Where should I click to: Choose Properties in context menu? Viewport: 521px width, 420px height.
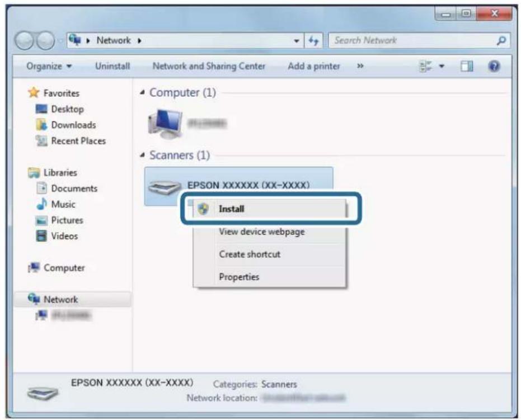tap(239, 277)
